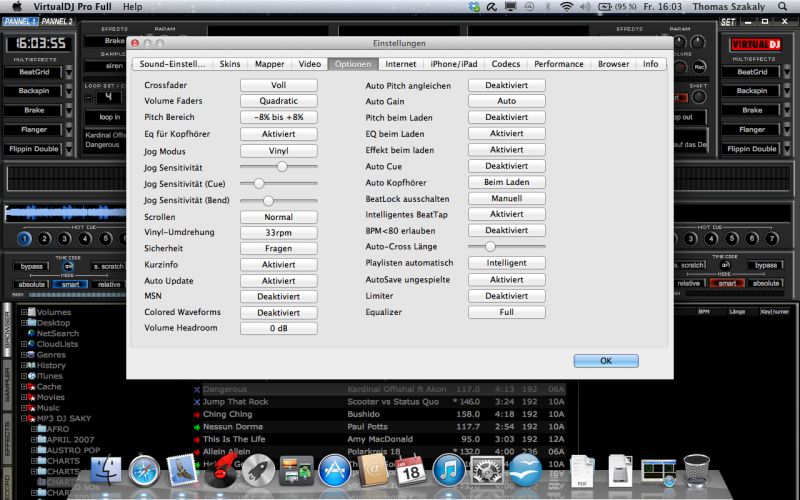800x500 pixels.
Task: Select hot cue 5 on right deck
Action: (731, 238)
